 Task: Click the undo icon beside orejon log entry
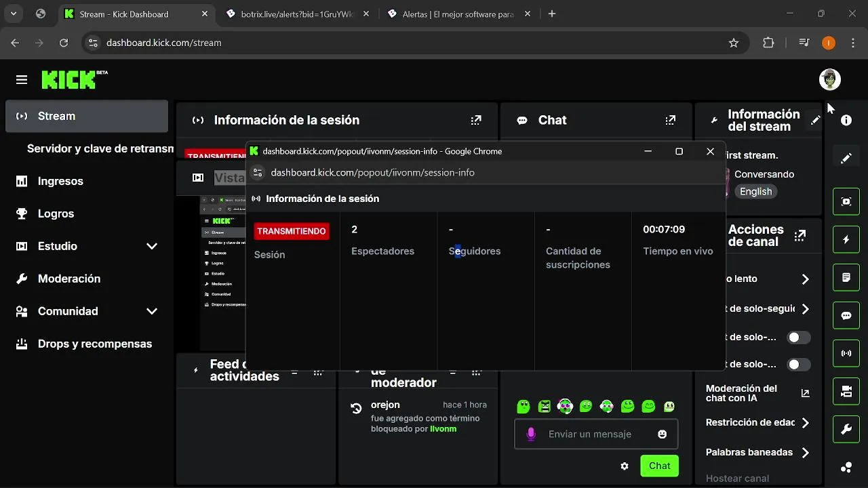(x=356, y=408)
